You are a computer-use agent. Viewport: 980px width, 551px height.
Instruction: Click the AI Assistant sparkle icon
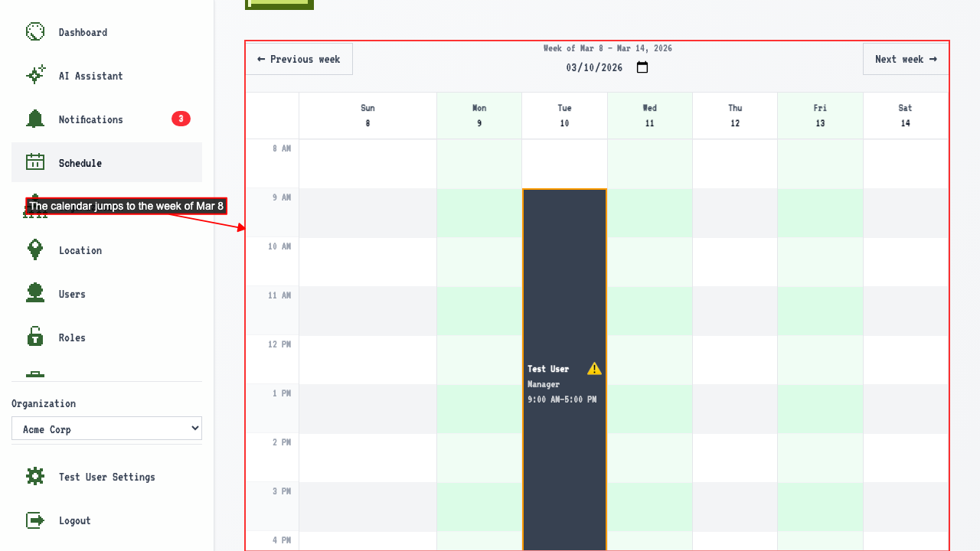click(35, 75)
